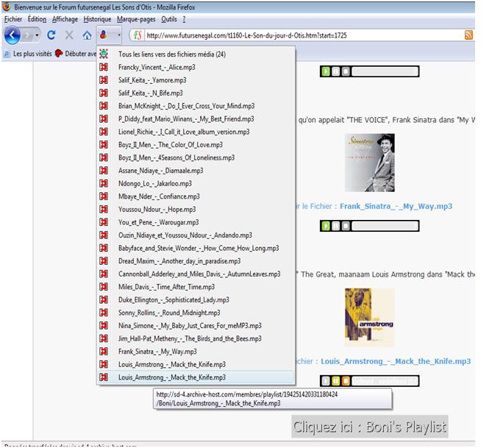
Task: Click the DownloadHelper icon beside Tous les liens
Action: coord(104,54)
